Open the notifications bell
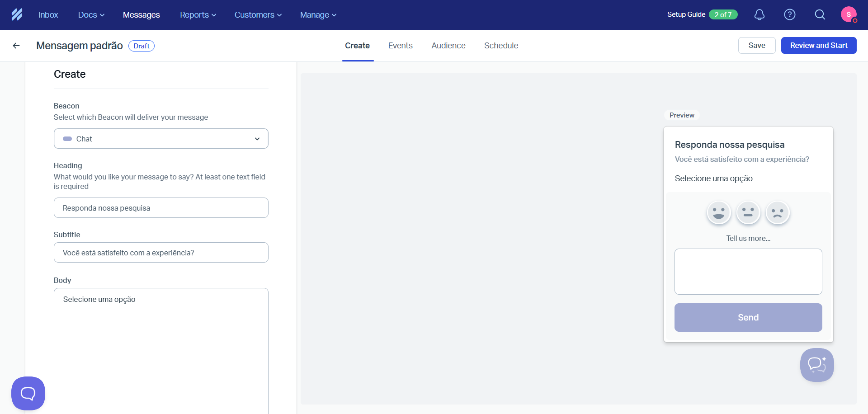This screenshot has width=868, height=414. click(759, 14)
